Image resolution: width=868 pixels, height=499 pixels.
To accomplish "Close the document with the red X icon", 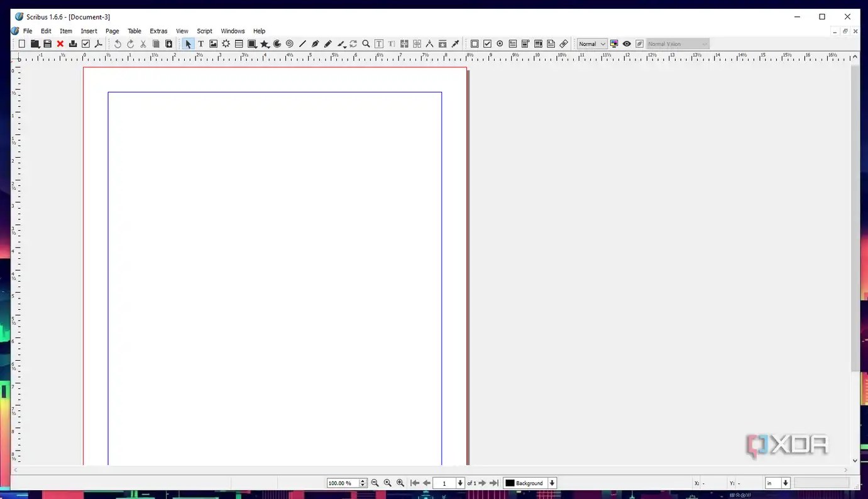I will point(60,44).
